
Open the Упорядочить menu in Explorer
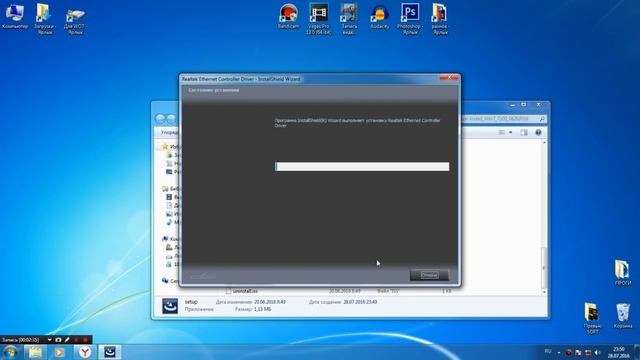(169, 132)
